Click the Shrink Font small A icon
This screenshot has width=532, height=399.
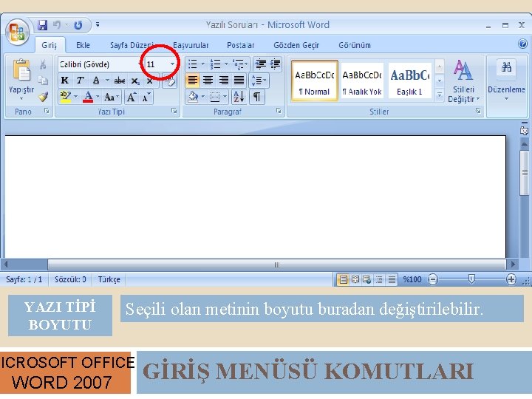coord(146,97)
